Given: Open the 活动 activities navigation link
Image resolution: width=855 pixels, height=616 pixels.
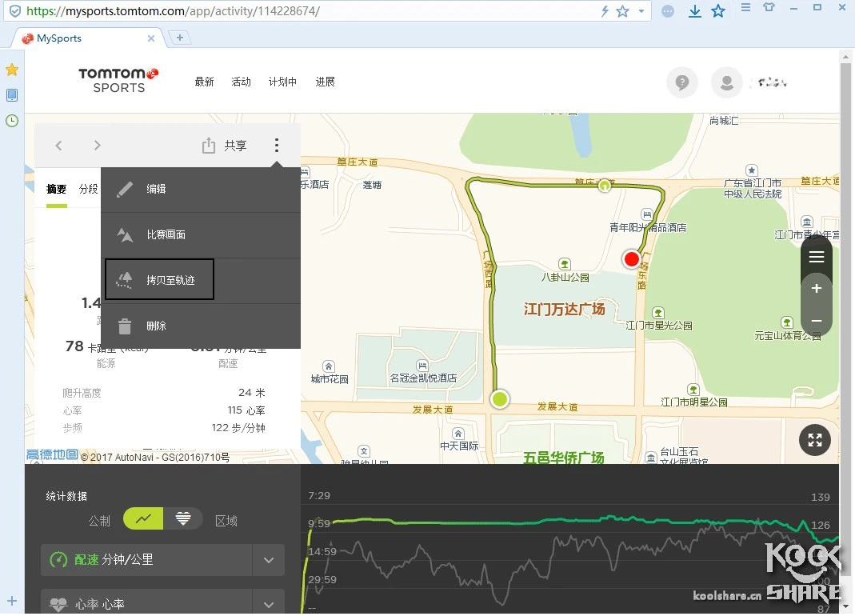Looking at the screenshot, I should tap(241, 82).
